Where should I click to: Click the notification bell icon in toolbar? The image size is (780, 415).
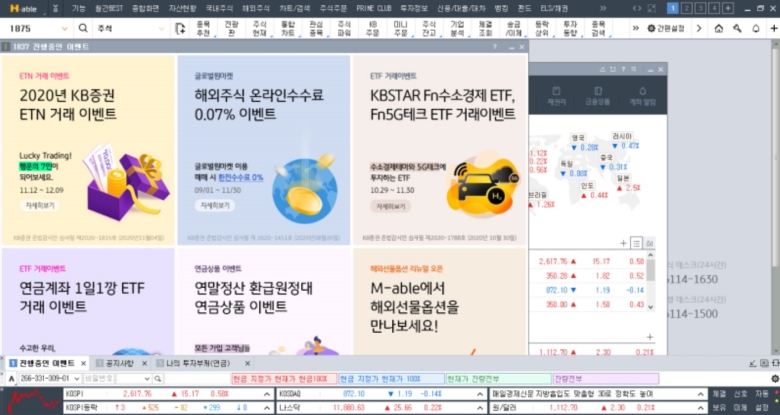coord(756,28)
